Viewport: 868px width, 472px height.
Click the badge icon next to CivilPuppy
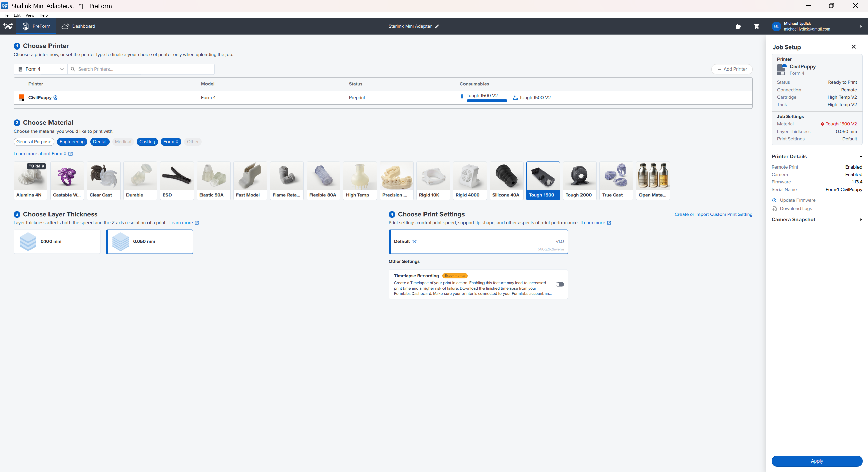(55, 98)
